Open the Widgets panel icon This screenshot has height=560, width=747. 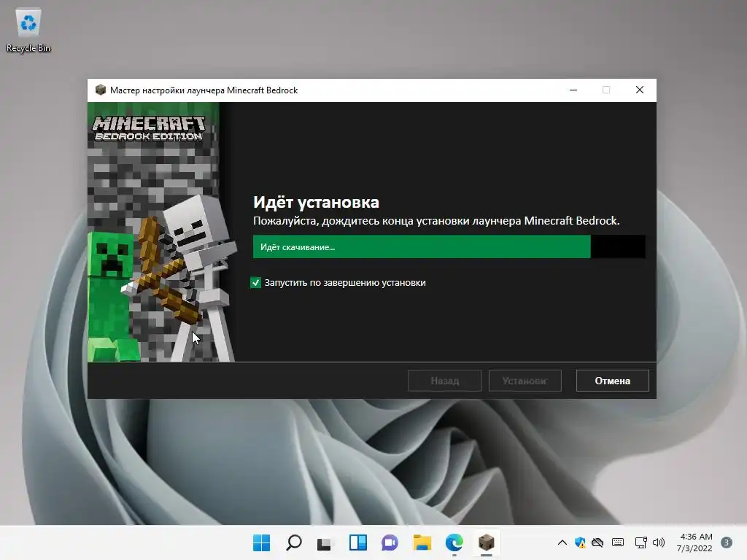coord(357,542)
